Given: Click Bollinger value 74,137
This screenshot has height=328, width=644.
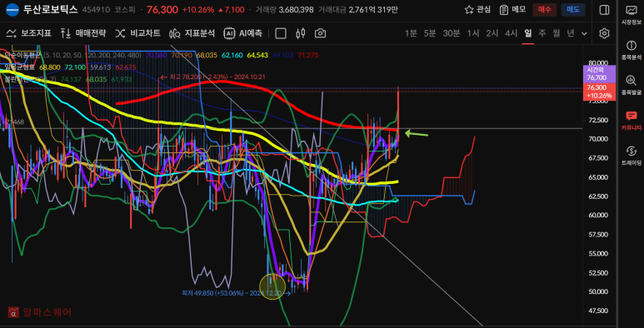Looking at the screenshot, I should pos(71,79).
